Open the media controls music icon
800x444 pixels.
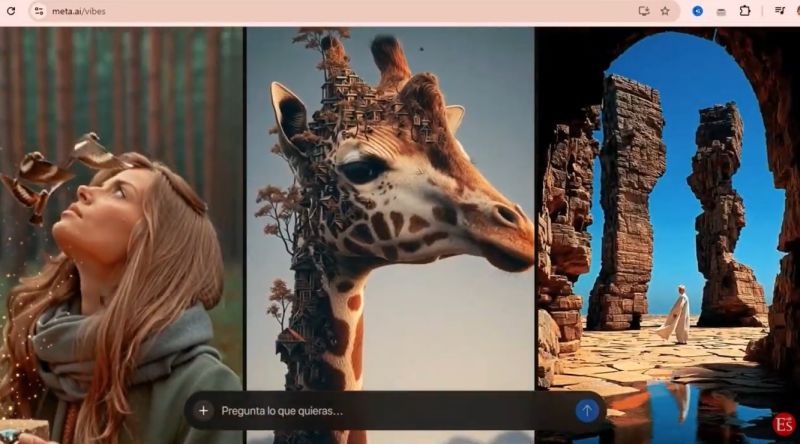[779, 11]
